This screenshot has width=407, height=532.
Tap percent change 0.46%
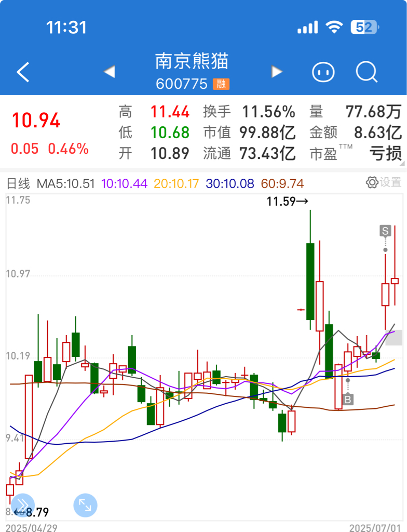(68, 149)
